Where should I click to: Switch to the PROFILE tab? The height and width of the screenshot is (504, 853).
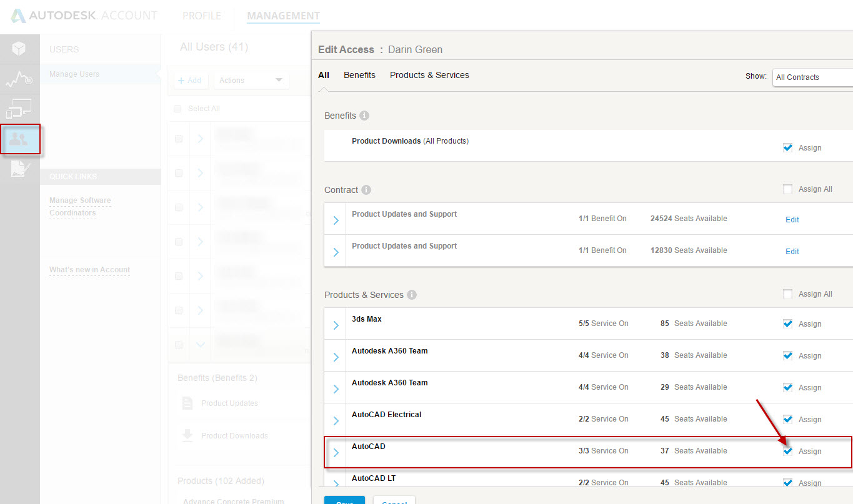tap(202, 16)
